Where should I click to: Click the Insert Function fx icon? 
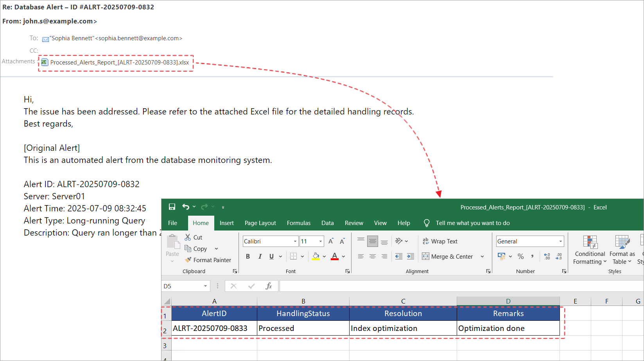pos(269,286)
